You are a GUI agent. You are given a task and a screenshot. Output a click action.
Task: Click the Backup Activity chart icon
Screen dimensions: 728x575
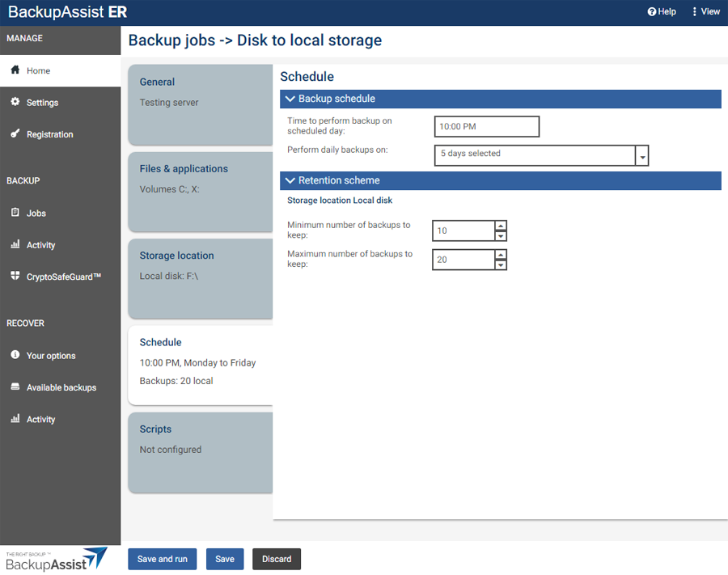pyautogui.click(x=15, y=244)
